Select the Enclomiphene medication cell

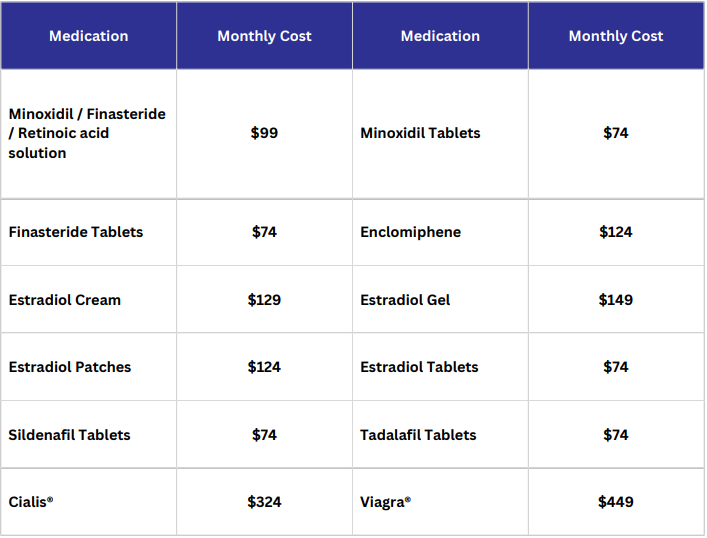[x=411, y=232]
